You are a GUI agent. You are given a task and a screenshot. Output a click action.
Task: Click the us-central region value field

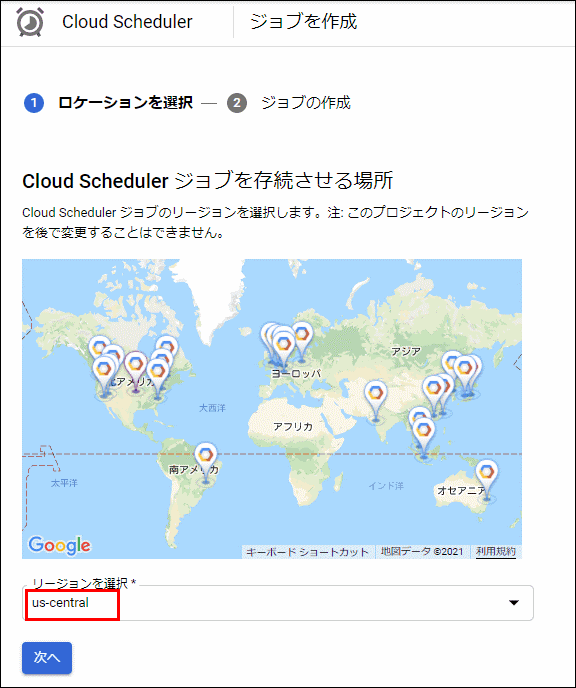[278, 603]
